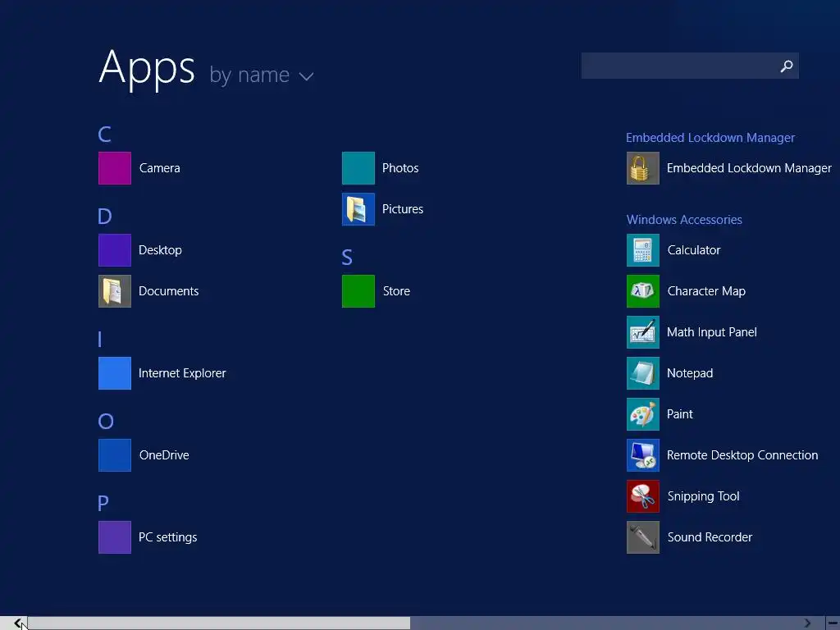The width and height of the screenshot is (840, 630).
Task: Click the horizontal scrollbar thumb
Action: (219, 623)
